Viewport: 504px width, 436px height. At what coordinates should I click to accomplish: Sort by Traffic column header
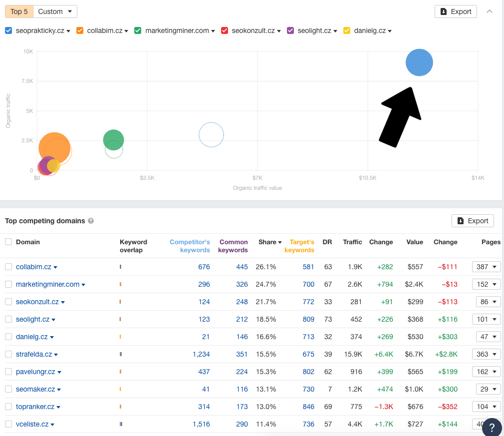(x=352, y=242)
